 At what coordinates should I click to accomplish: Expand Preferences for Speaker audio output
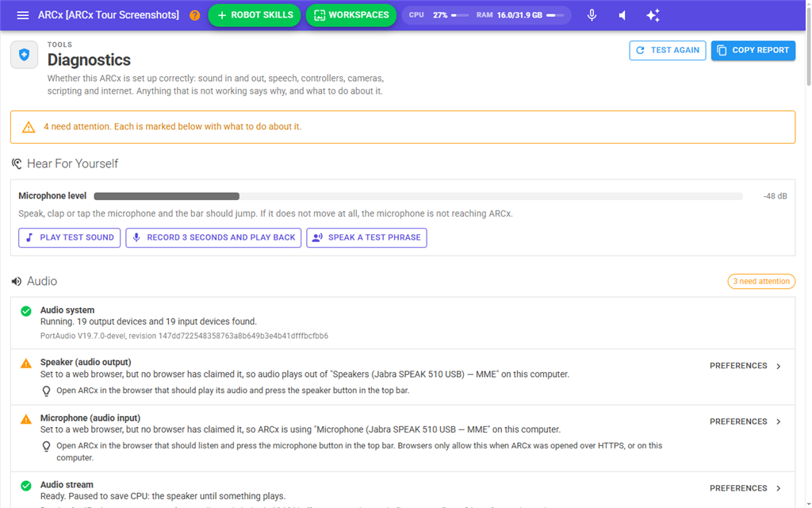(745, 366)
